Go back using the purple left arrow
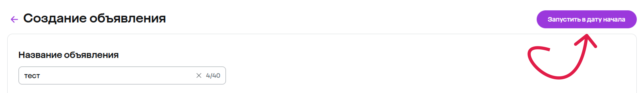This screenshot has height=93, width=644. [x=14, y=19]
